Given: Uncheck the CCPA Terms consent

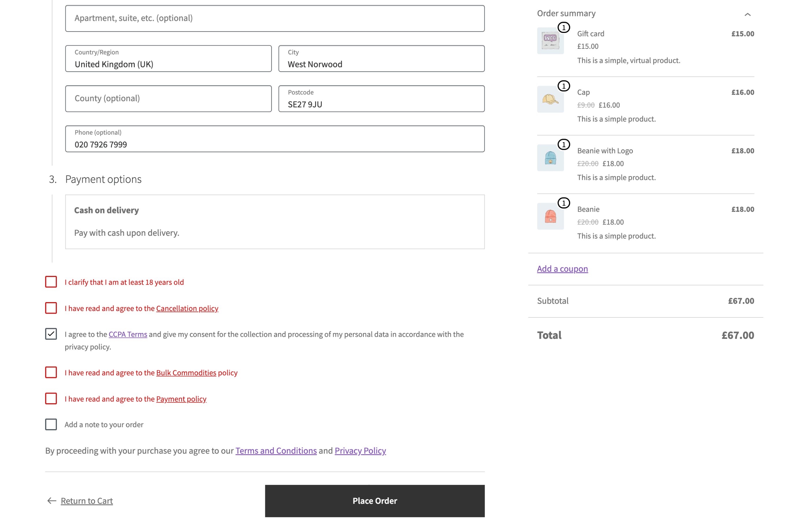Looking at the screenshot, I should click(x=51, y=334).
